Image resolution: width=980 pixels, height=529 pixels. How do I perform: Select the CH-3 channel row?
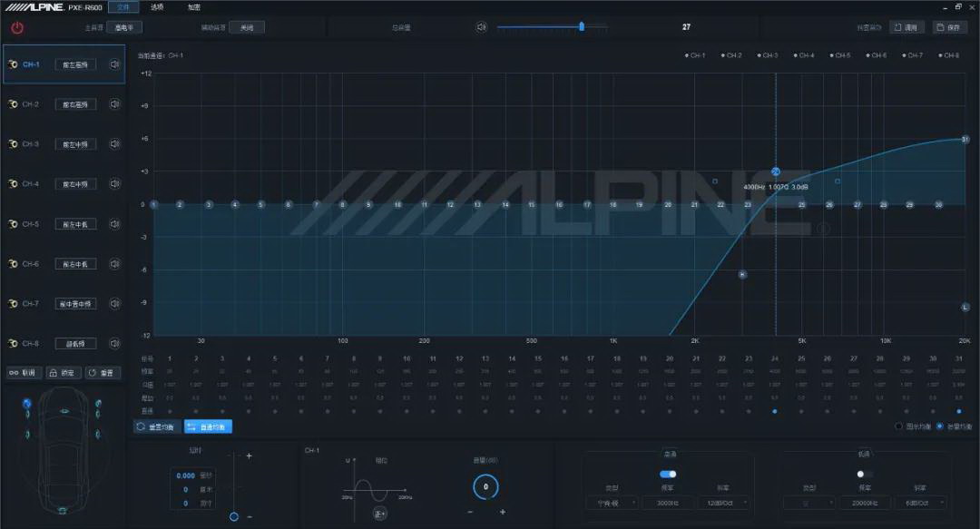point(64,143)
